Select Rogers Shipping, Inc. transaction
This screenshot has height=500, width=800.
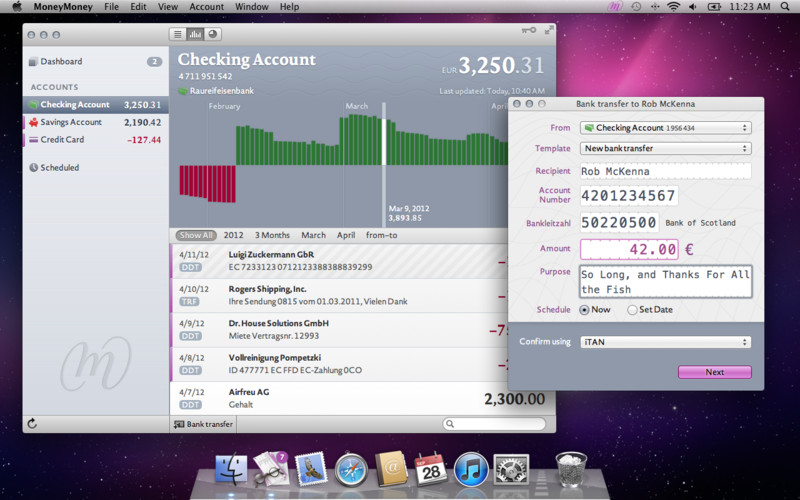339,295
